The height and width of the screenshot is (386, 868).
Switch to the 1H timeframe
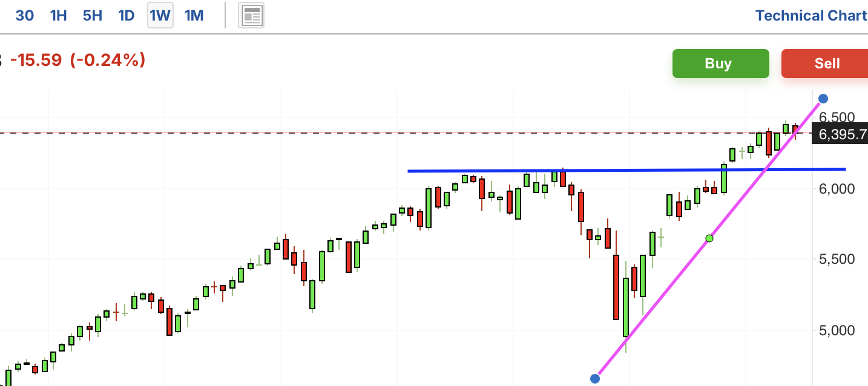point(59,16)
